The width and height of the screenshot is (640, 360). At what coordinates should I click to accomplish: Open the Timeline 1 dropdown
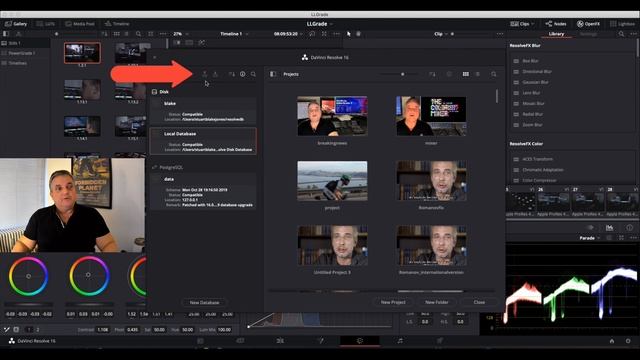pyautogui.click(x=234, y=34)
